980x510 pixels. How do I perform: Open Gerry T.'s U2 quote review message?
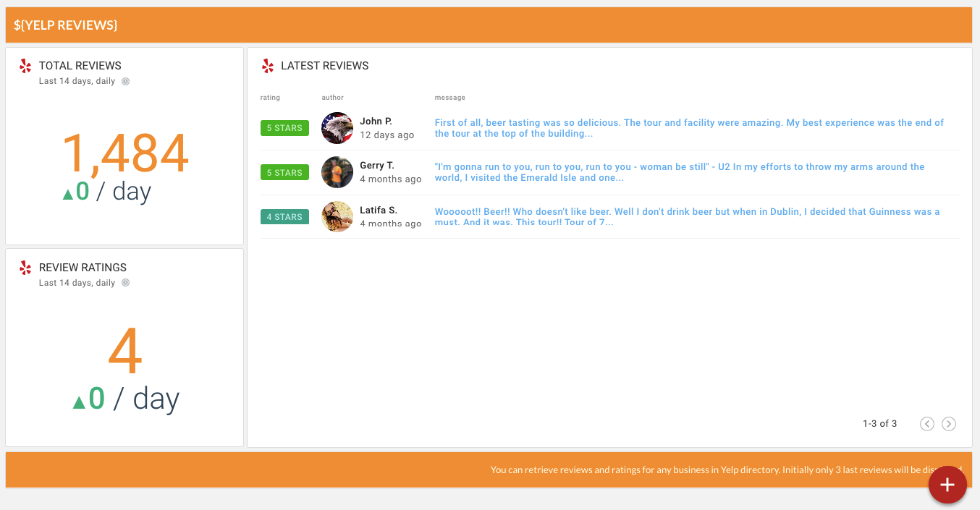(680, 172)
